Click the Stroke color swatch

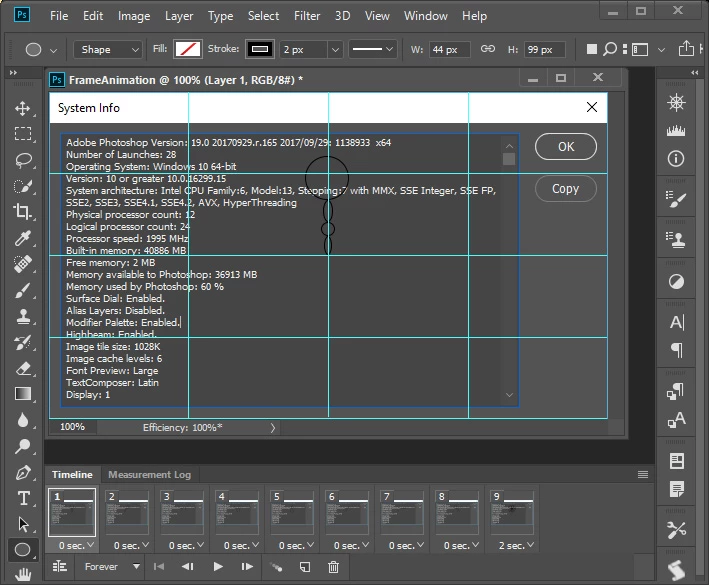tap(260, 49)
